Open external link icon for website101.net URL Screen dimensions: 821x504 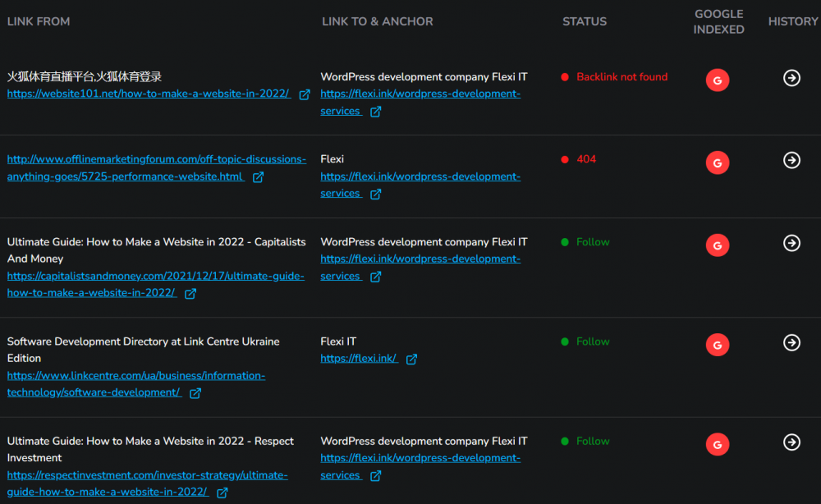pyautogui.click(x=305, y=94)
